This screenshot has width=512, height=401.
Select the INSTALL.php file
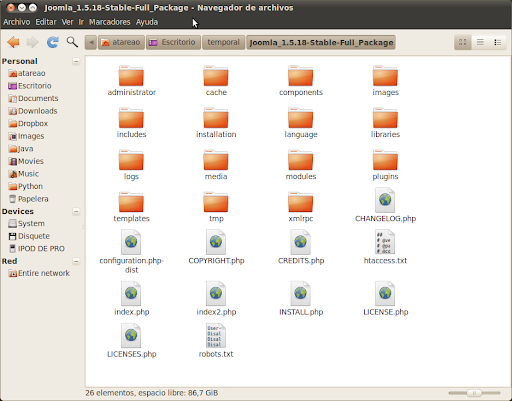[x=301, y=299]
